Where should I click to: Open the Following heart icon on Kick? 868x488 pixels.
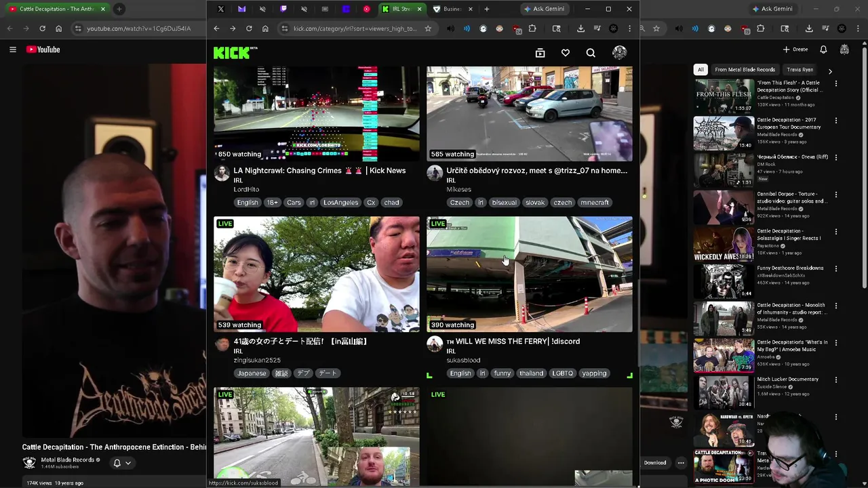[566, 53]
